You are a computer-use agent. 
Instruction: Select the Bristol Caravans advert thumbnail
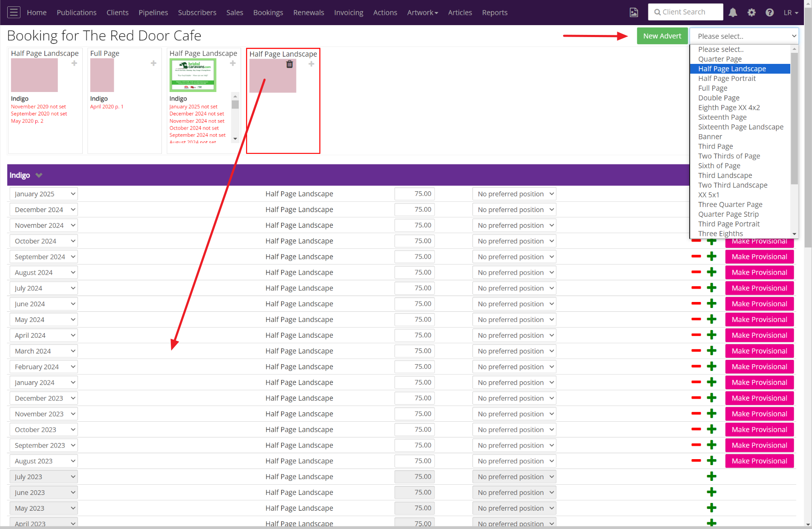point(193,75)
